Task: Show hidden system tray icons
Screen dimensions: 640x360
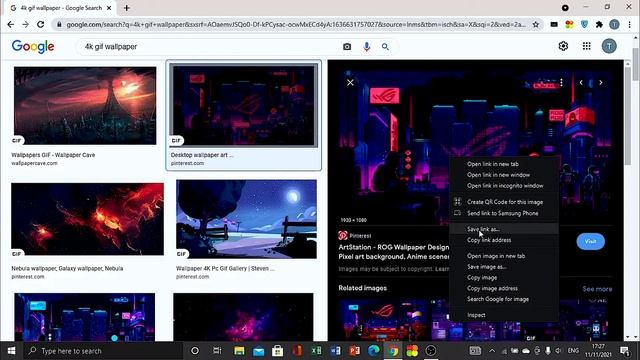Action: point(492,351)
